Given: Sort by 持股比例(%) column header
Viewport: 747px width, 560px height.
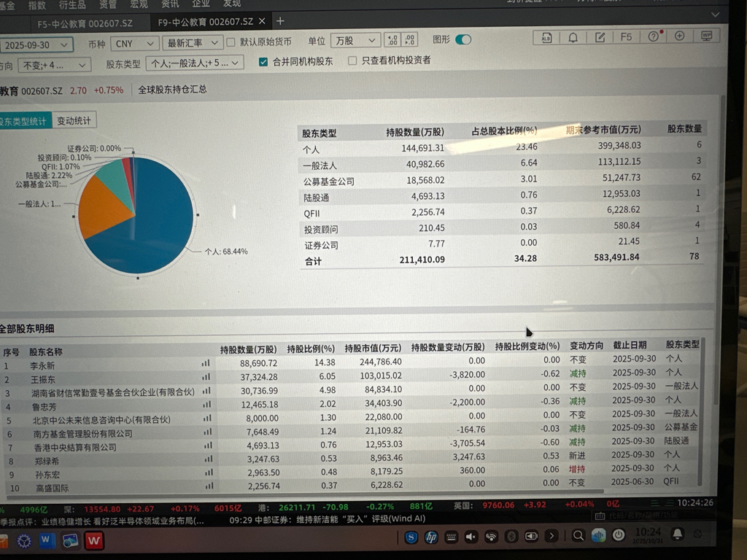Looking at the screenshot, I should pos(311,349).
